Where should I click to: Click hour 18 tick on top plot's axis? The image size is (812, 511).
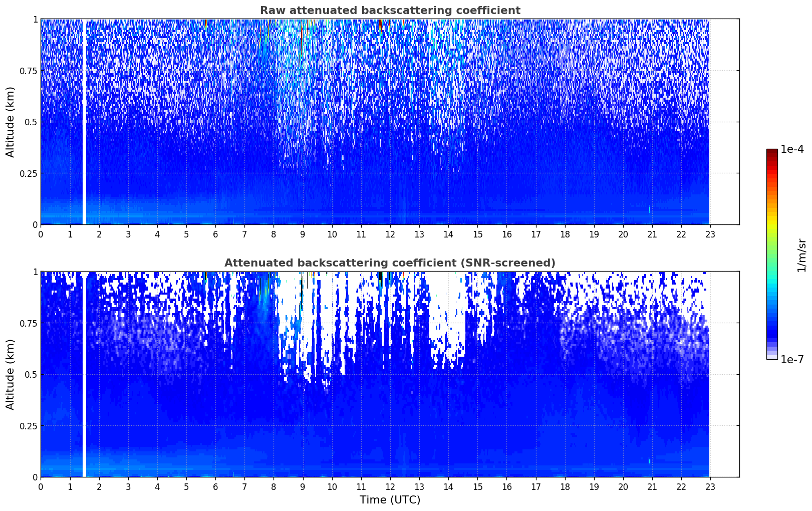565,234
